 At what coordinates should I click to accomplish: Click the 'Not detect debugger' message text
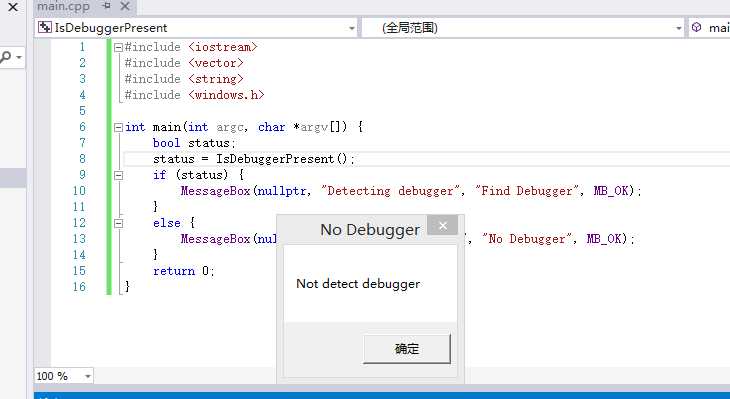pyautogui.click(x=358, y=284)
